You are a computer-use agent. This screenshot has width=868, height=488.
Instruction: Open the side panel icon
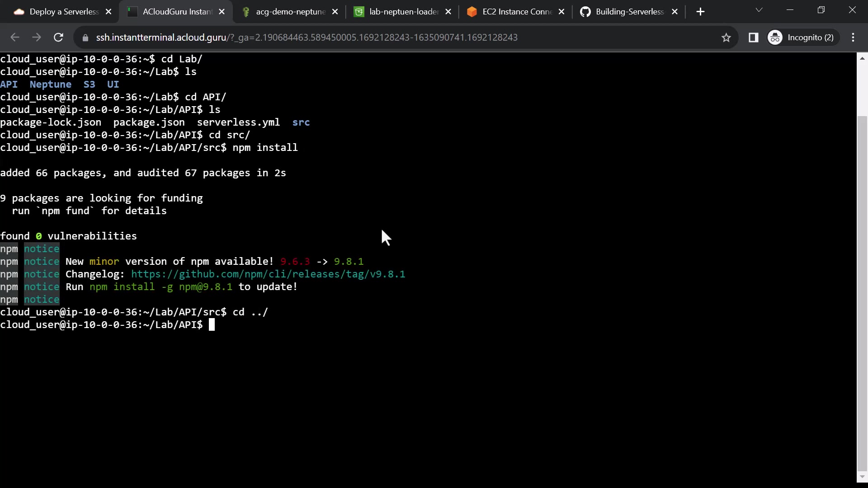(x=753, y=38)
